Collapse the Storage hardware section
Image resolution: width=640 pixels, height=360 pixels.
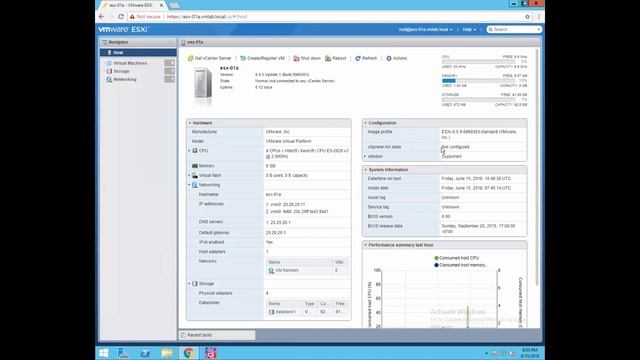[189, 283]
